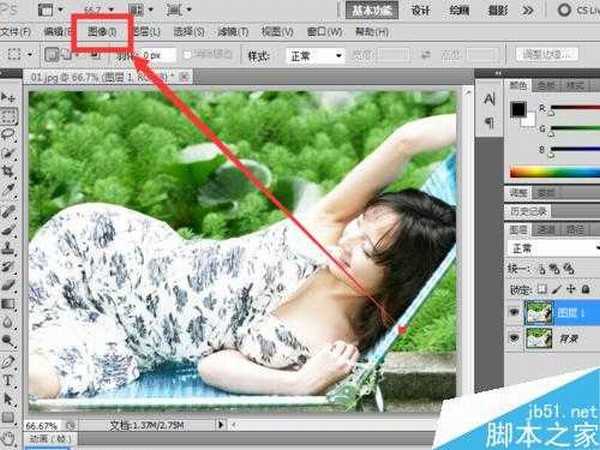600x450 pixels.
Task: Select the Move tool in the toolbox
Action: (x=10, y=98)
